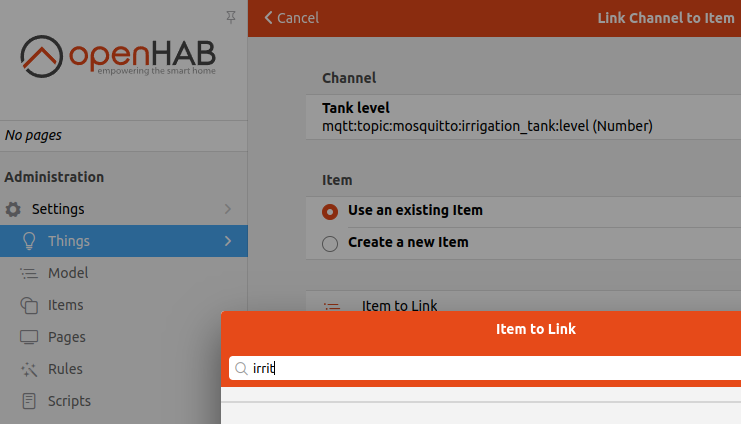Select the Create a new Item radio
741x424 pixels.
pyautogui.click(x=330, y=243)
